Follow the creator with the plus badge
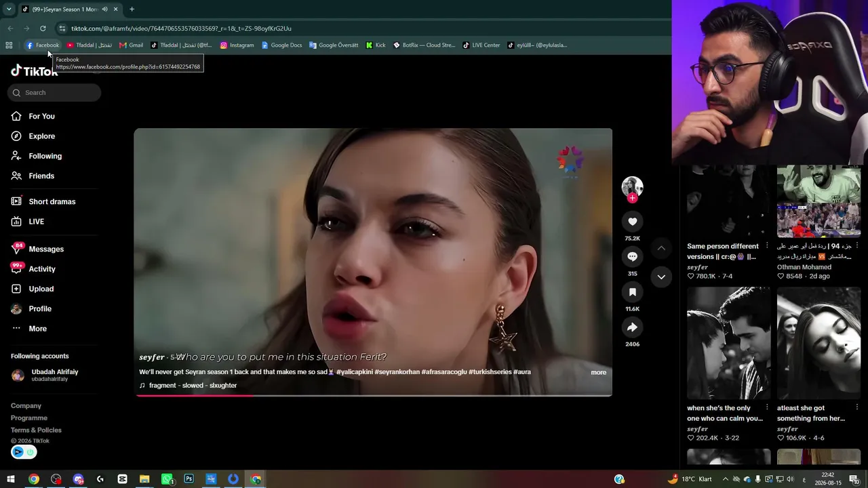The image size is (868, 488). coord(633,198)
